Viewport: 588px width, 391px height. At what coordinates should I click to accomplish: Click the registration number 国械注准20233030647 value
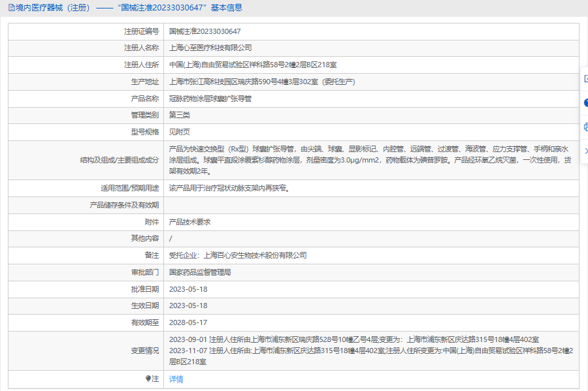click(x=204, y=31)
